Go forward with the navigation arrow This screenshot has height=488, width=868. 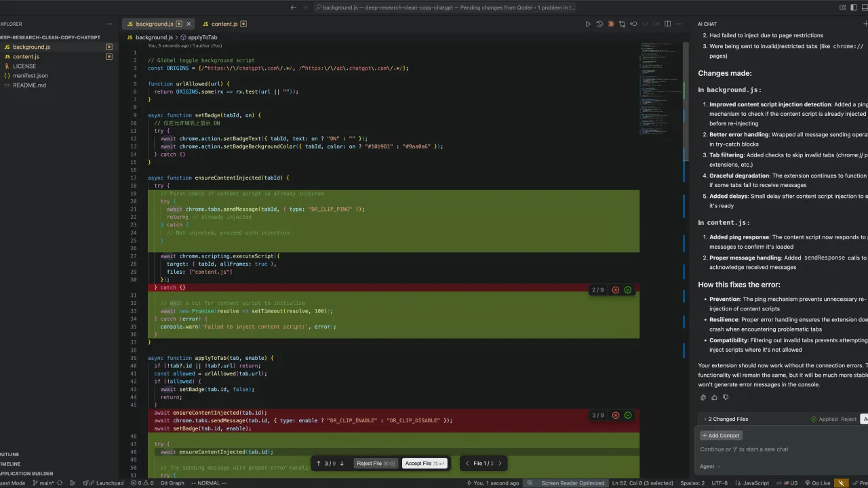(305, 7)
